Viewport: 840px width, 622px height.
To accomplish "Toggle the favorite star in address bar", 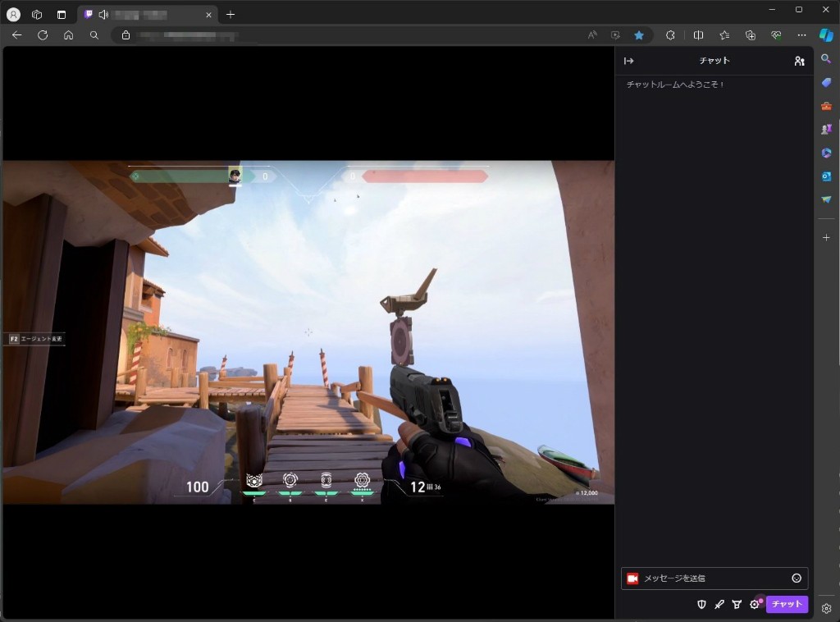I will [x=638, y=35].
